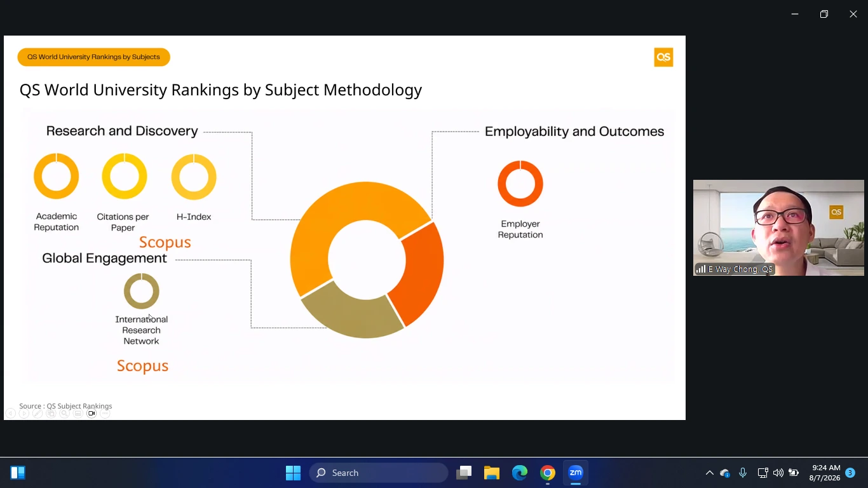Open the more options ellipsis on slide

(105, 414)
